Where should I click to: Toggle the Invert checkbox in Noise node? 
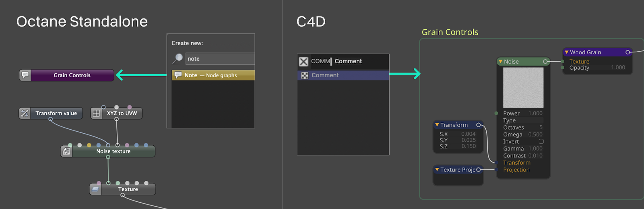tap(541, 142)
